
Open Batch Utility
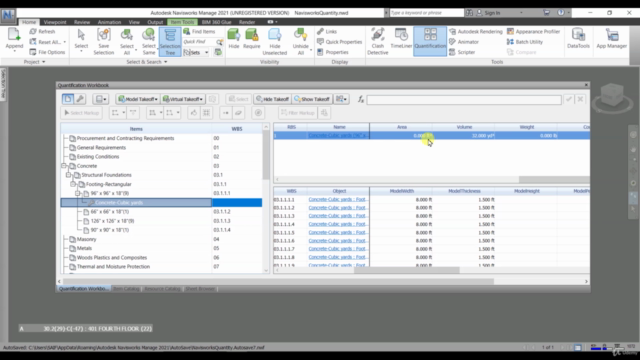(525, 42)
